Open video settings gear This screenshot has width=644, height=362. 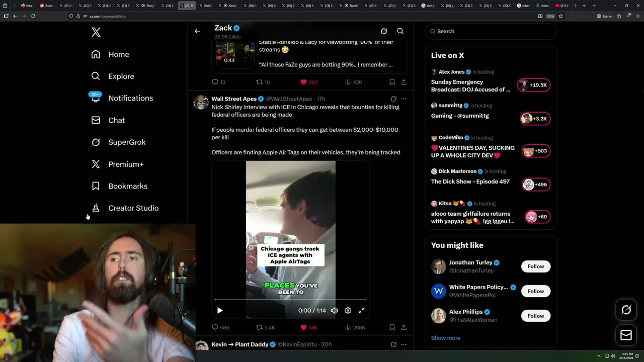point(348,311)
